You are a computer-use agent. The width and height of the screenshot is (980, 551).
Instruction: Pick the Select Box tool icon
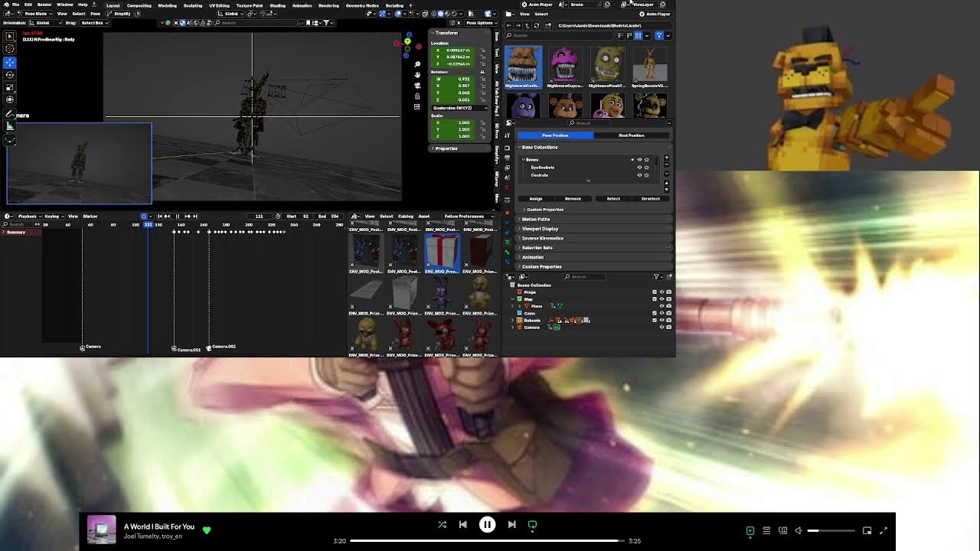[10, 36]
